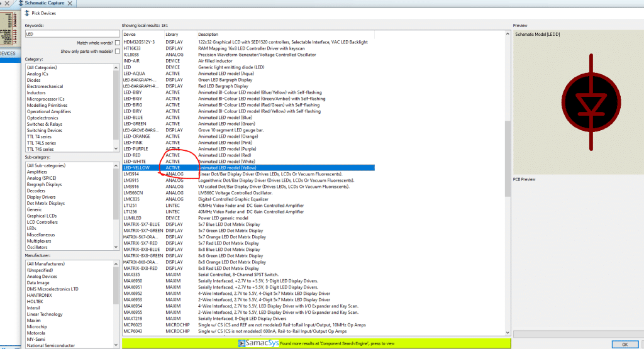Select the Analog ICs category
The height and width of the screenshot is (349, 644).
pyautogui.click(x=37, y=74)
